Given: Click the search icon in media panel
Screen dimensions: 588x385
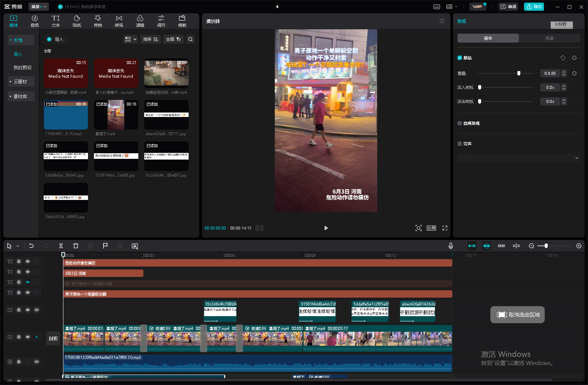Looking at the screenshot, I should tap(190, 39).
